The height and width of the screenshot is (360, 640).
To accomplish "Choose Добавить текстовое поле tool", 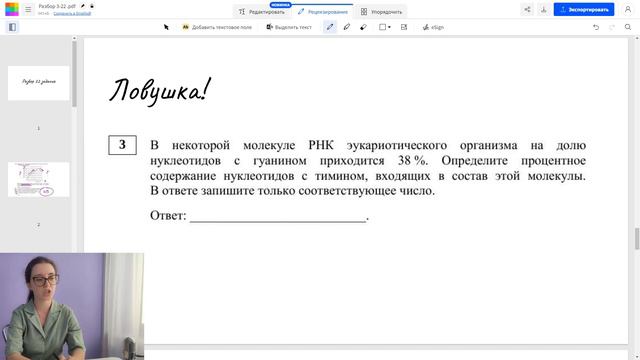I will pyautogui.click(x=217, y=27).
